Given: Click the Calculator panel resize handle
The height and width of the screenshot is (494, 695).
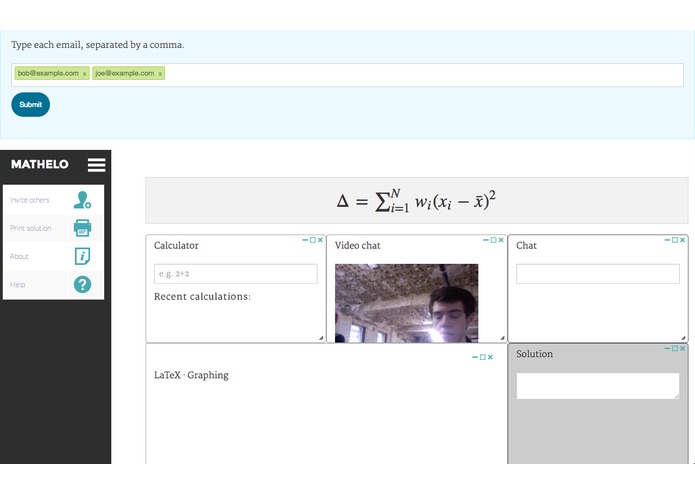Looking at the screenshot, I should pos(321,338).
